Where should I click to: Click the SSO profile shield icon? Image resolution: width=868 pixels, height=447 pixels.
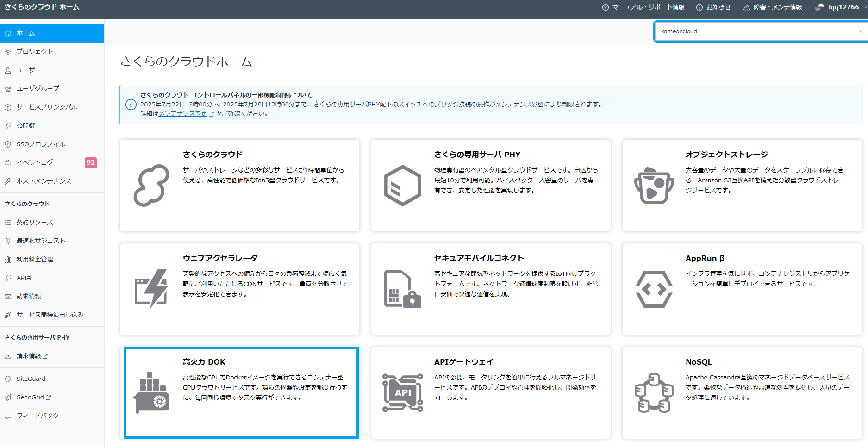pyautogui.click(x=8, y=144)
